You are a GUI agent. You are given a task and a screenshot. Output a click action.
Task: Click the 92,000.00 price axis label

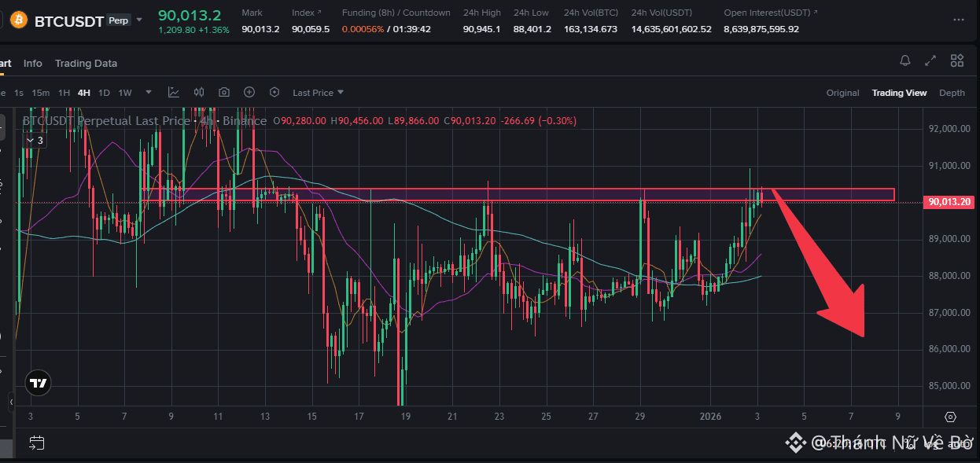[950, 129]
